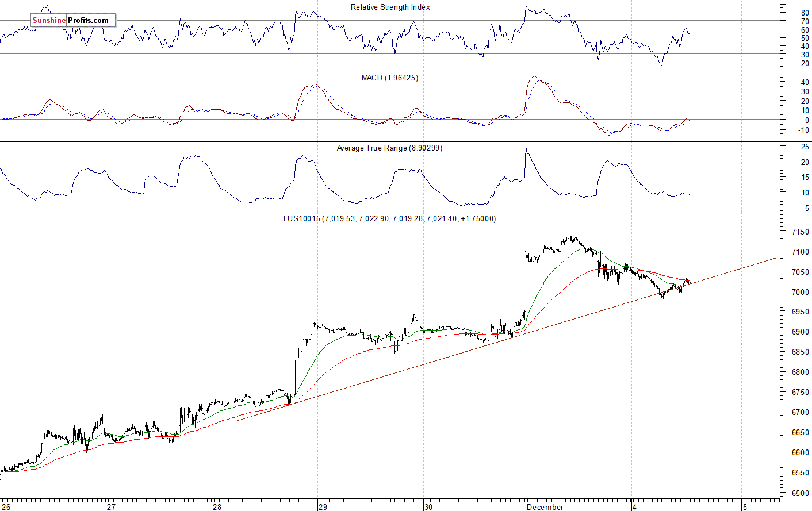Click the RSI axis value 50

(805, 38)
